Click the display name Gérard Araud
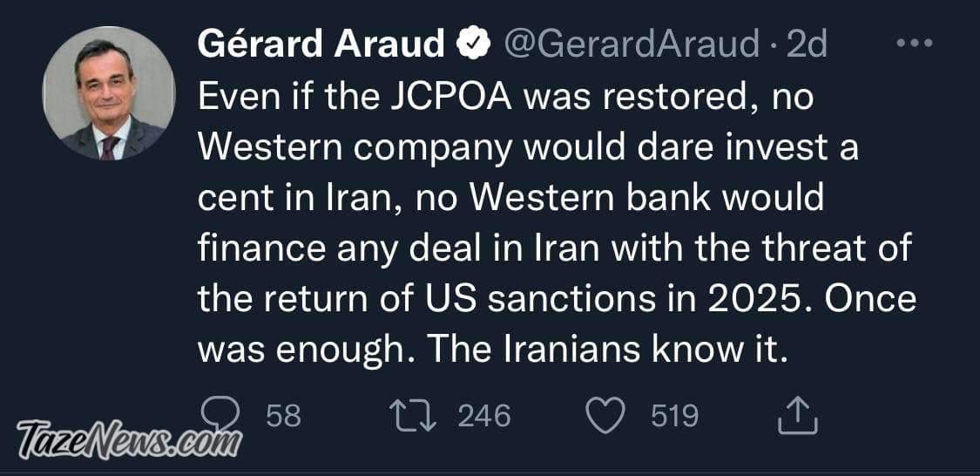980x476 pixels. (321, 44)
